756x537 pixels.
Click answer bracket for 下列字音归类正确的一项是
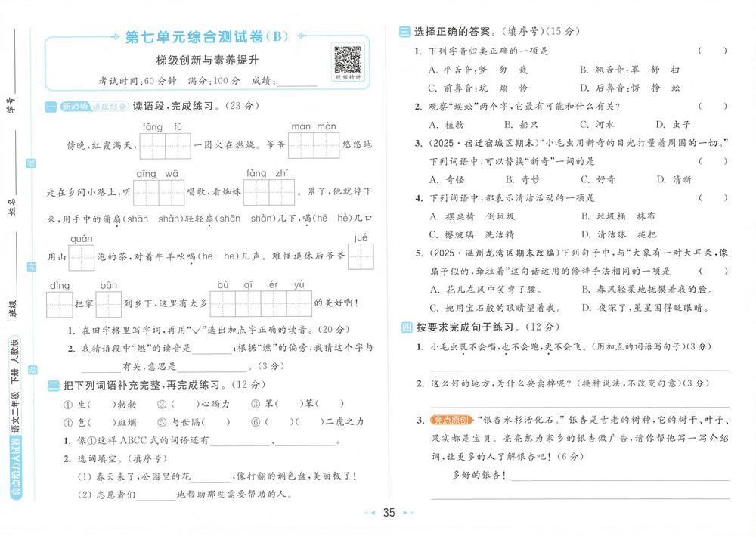click(x=713, y=51)
